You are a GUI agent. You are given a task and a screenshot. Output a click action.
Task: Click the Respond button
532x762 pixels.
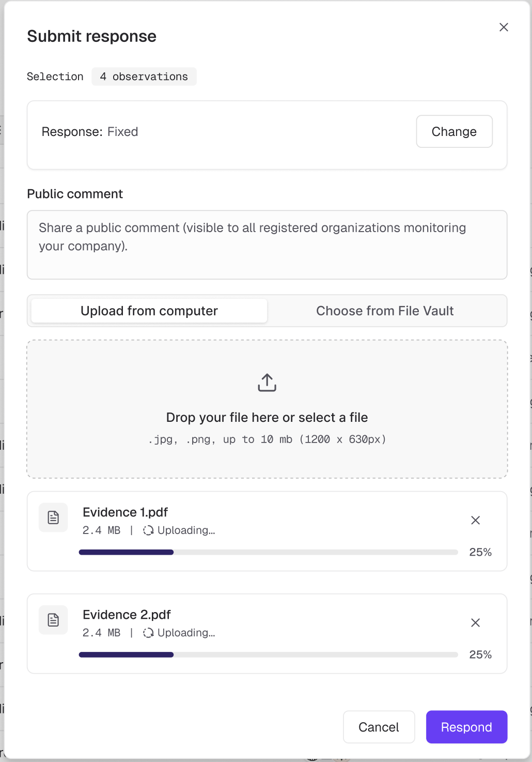pos(466,727)
